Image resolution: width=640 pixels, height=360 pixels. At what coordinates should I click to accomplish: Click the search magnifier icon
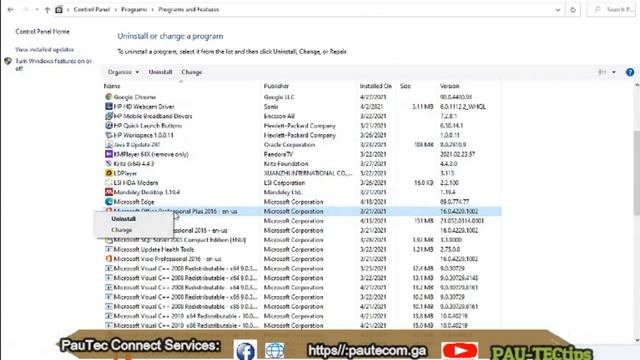coord(597,9)
